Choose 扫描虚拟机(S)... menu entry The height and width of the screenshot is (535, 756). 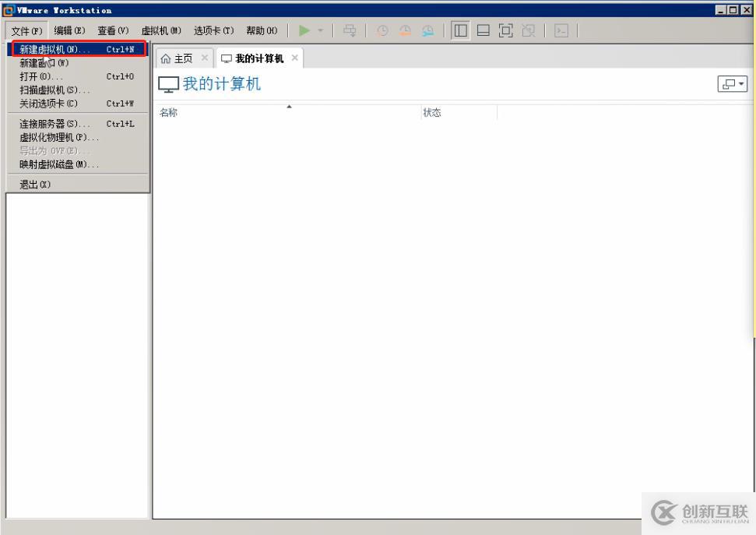(x=78, y=90)
